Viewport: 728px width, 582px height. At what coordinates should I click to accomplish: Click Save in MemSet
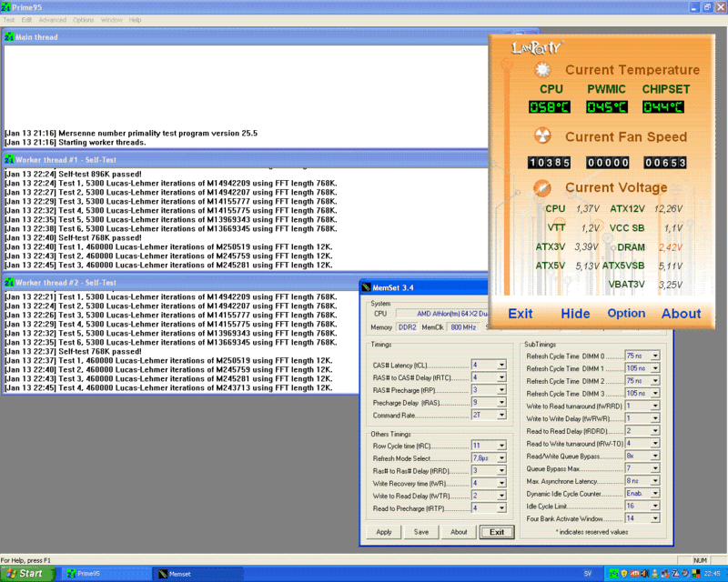coord(421,532)
